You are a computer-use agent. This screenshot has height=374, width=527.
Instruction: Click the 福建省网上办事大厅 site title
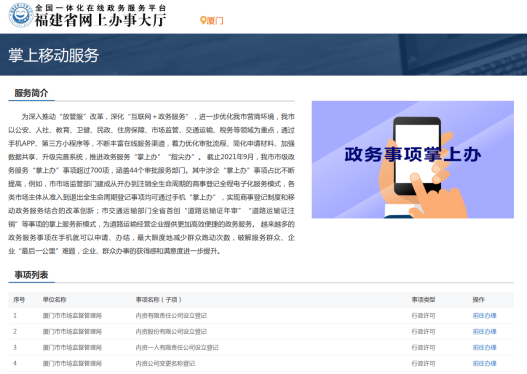click(x=100, y=20)
